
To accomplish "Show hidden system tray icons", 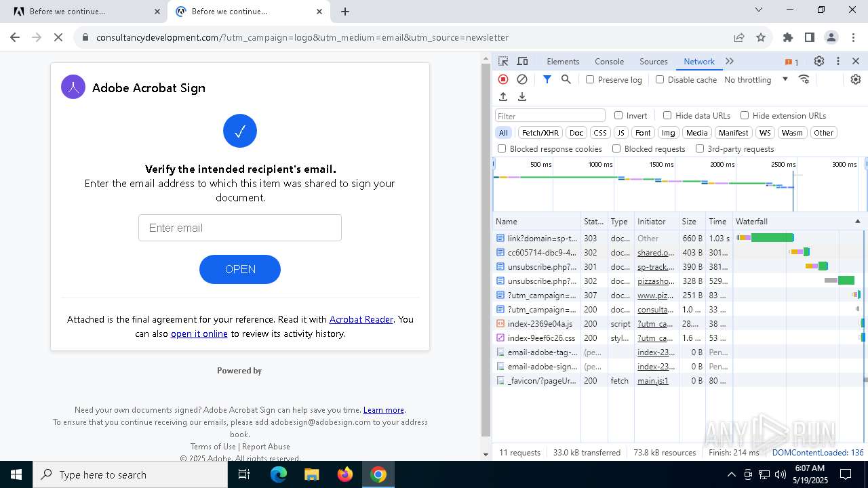I will point(731,474).
